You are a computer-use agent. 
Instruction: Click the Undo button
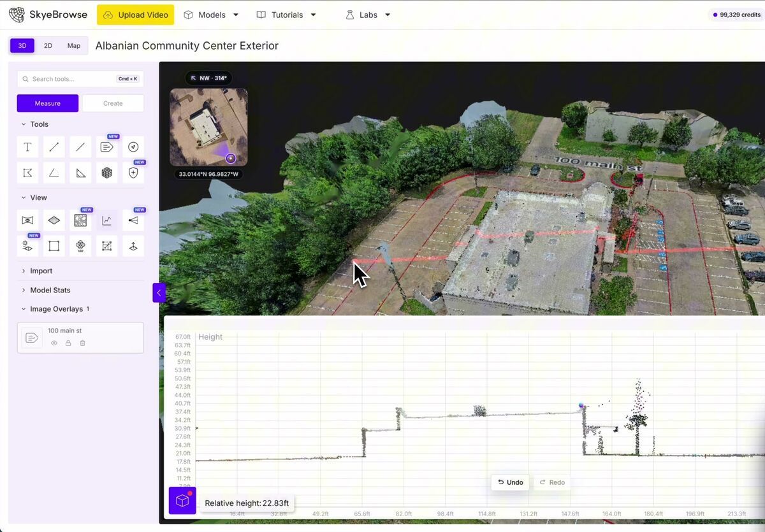click(511, 482)
